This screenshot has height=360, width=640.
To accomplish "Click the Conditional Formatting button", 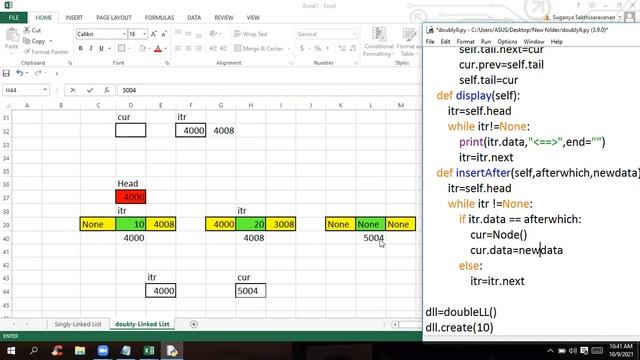I will click(x=378, y=42).
